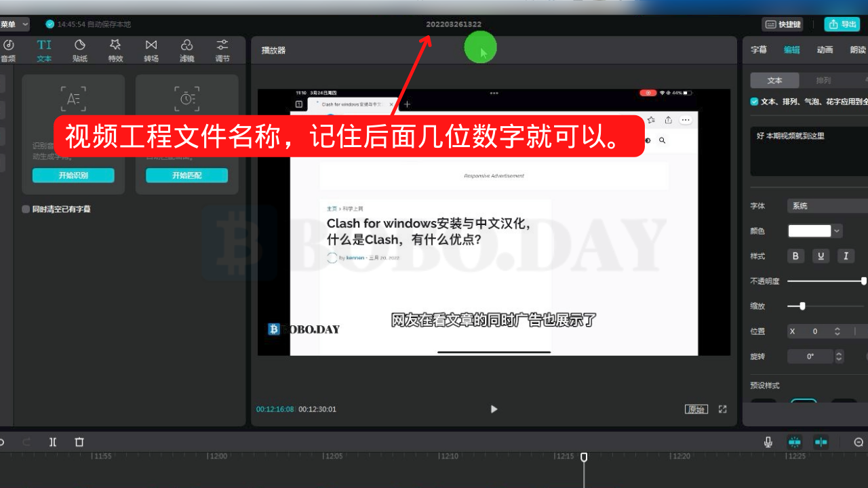This screenshot has width=868, height=488.
Task: Enter fullscreen player mode
Action: (x=722, y=409)
